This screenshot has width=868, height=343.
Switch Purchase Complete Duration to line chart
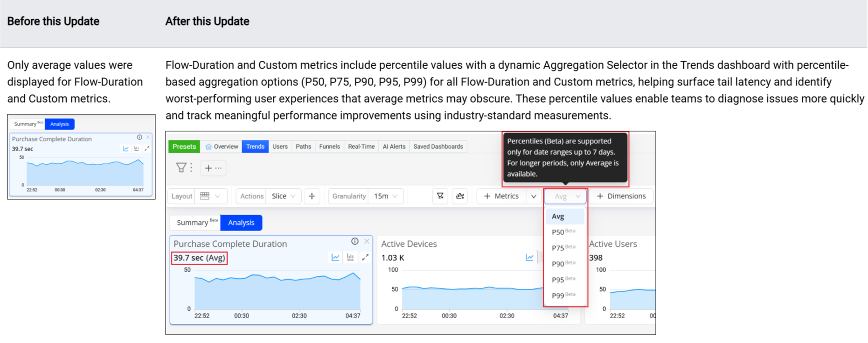(335, 257)
